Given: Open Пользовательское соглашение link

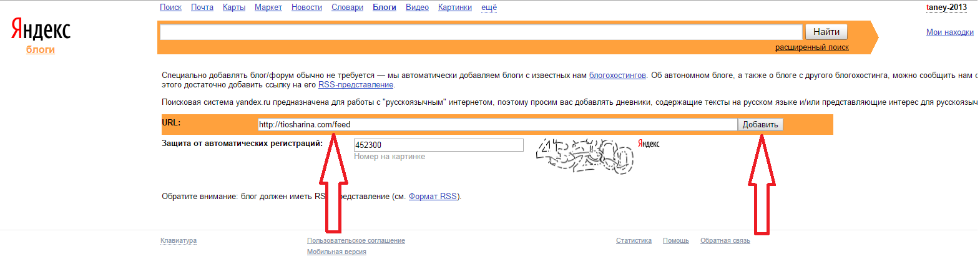Looking at the screenshot, I should pos(356,240).
